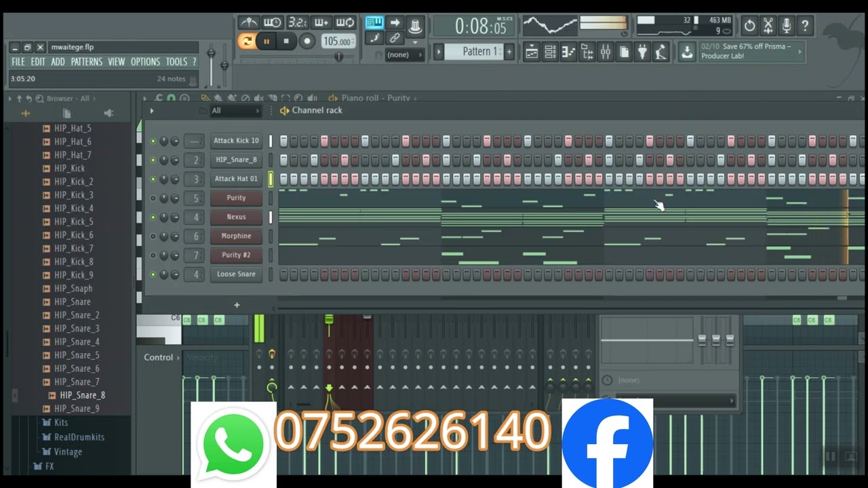Viewport: 868px width, 488px height.
Task: Click the multilink to controllers knob icon
Action: tap(416, 26)
